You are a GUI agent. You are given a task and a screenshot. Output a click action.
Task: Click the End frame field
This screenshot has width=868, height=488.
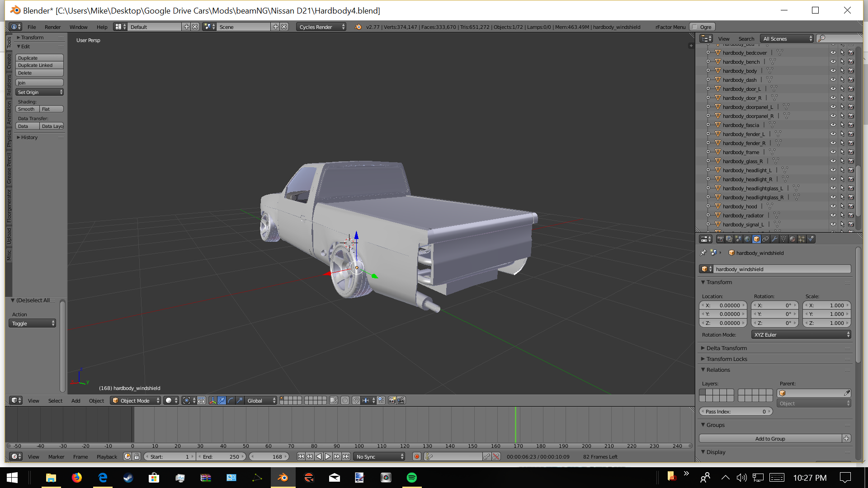[221, 457]
